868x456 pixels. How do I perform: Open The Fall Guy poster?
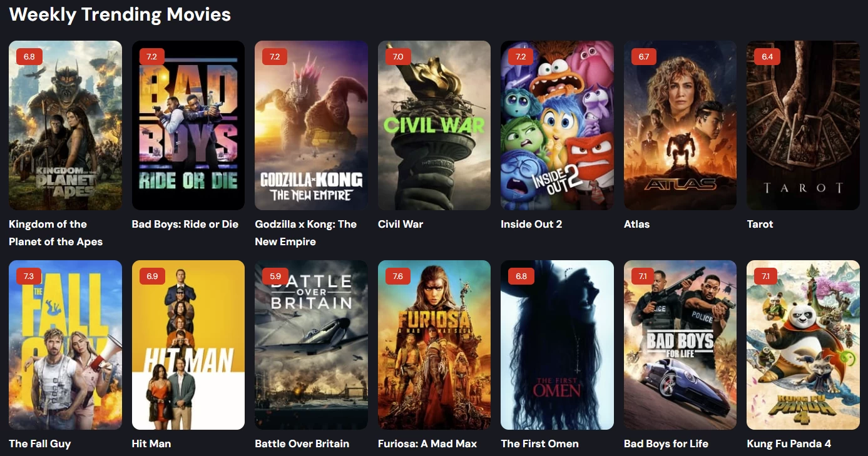(x=65, y=345)
